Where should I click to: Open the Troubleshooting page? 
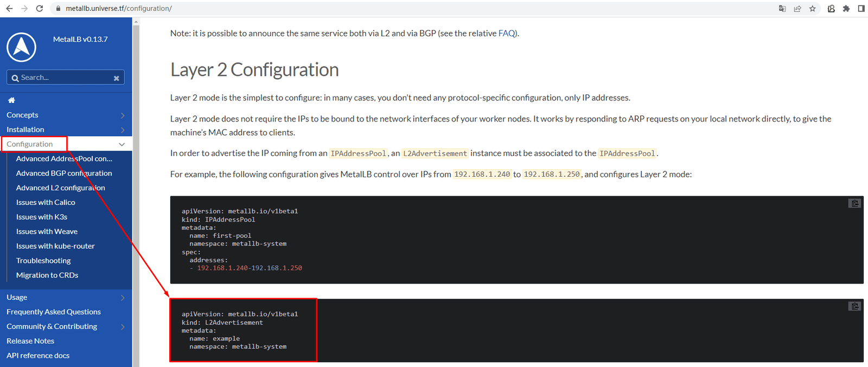pyautogui.click(x=43, y=261)
